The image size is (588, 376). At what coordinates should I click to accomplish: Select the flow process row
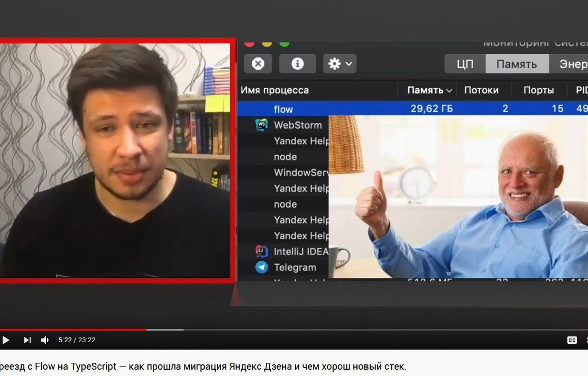click(412, 109)
